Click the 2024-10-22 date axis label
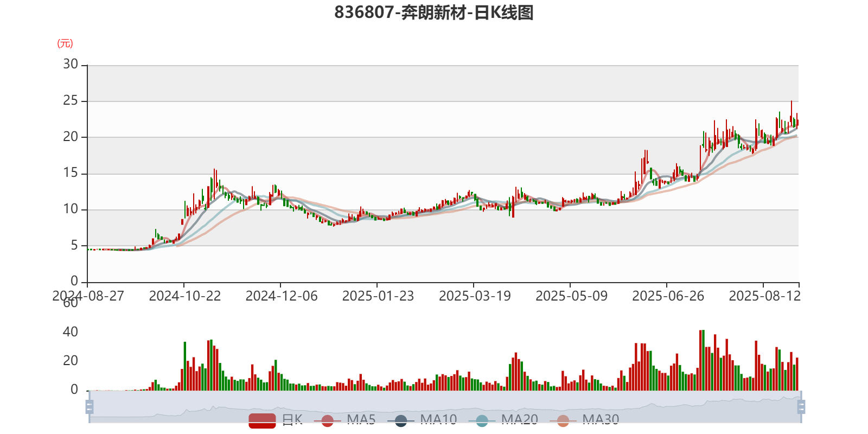The image size is (868, 434). [184, 296]
